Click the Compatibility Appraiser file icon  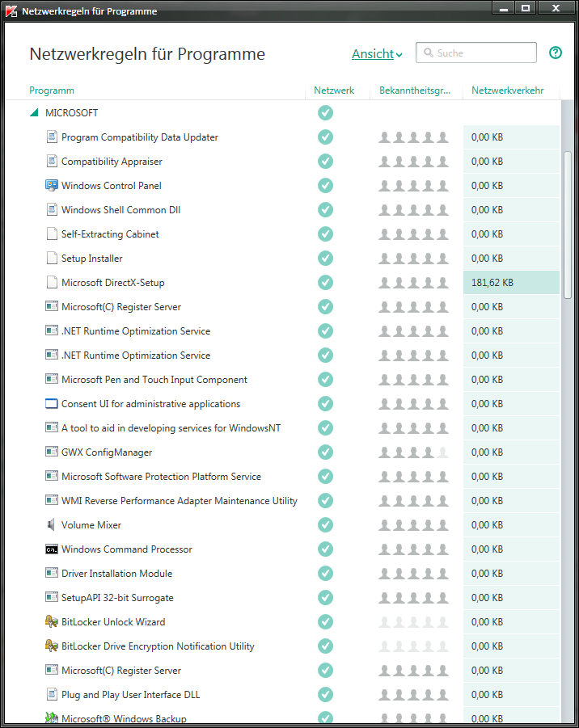pos(52,161)
